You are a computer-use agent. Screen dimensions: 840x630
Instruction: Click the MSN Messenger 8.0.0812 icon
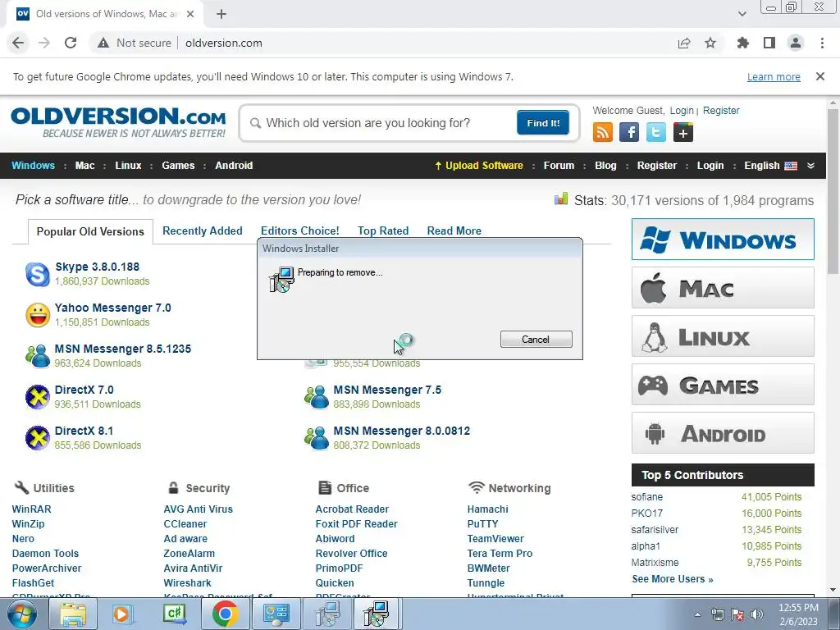tap(317, 438)
